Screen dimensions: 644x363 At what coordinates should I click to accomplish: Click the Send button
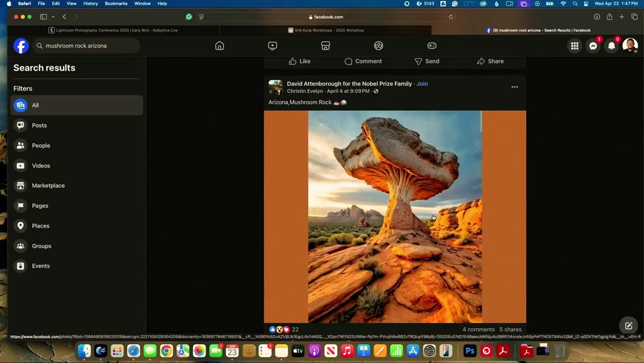point(427,61)
